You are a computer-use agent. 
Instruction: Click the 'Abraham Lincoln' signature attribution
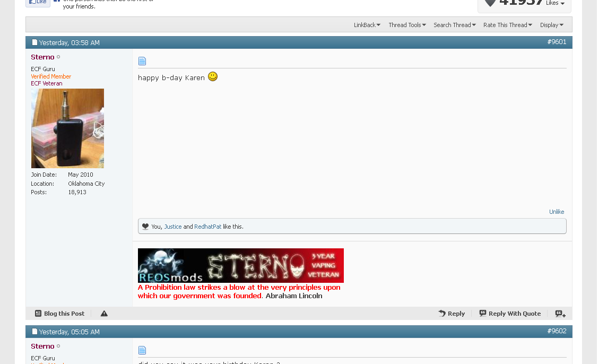(294, 296)
